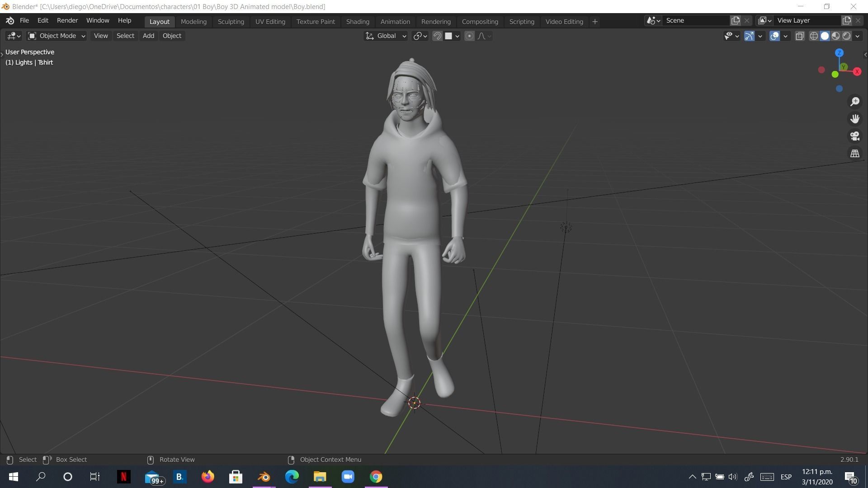Viewport: 868px width, 488px height.
Task: Toggle camera view icon
Action: click(x=854, y=136)
